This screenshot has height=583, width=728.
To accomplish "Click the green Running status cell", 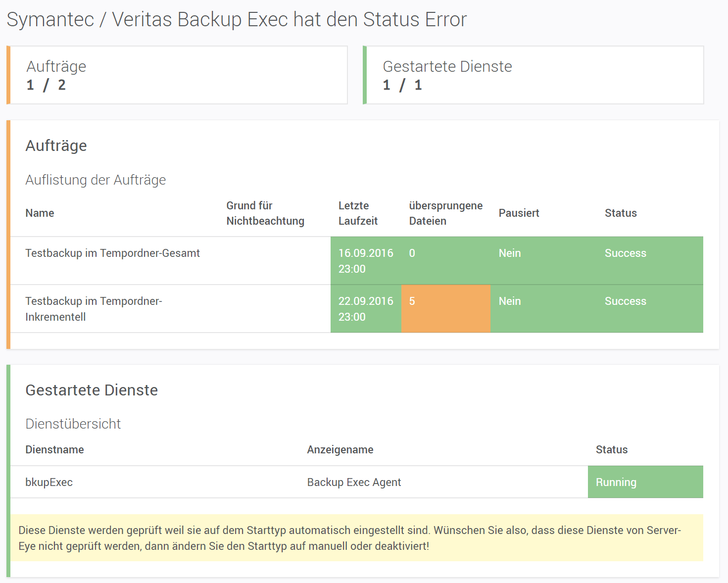I will (645, 483).
